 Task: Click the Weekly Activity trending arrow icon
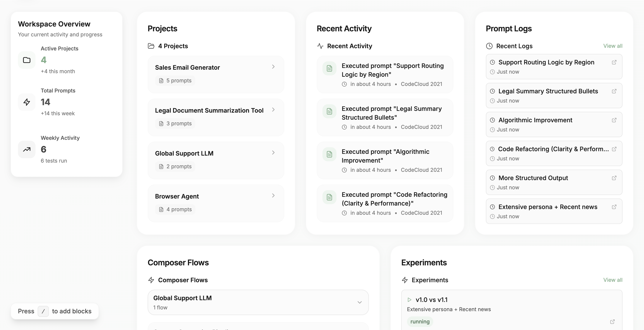tap(27, 149)
